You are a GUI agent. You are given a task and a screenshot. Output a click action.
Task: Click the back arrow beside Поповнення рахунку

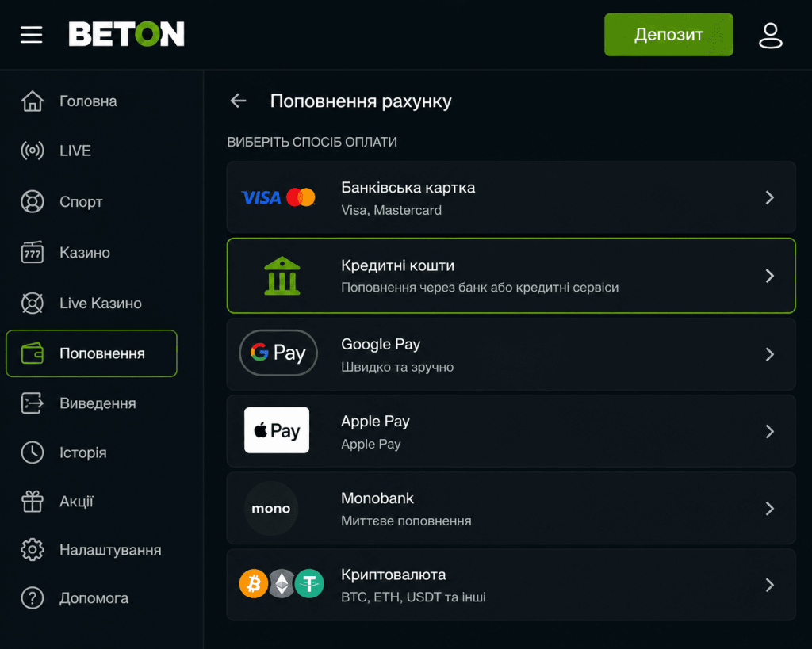click(238, 101)
